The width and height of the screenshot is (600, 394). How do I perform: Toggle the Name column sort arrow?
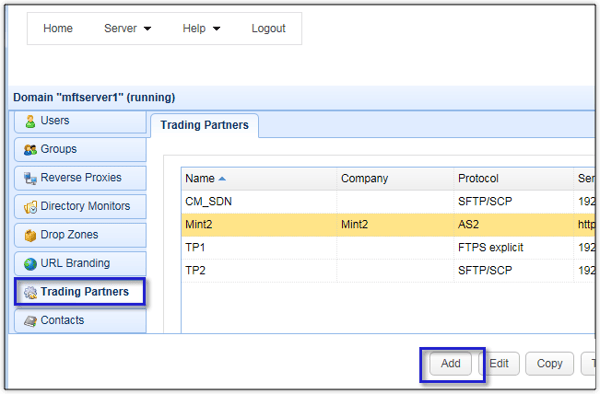pyautogui.click(x=222, y=179)
